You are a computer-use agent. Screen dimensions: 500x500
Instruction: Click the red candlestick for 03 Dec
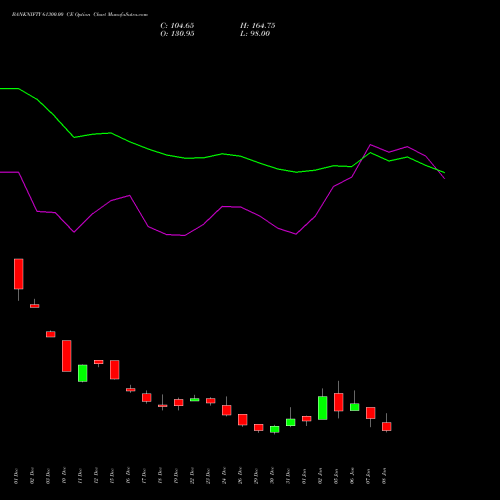click(51, 334)
